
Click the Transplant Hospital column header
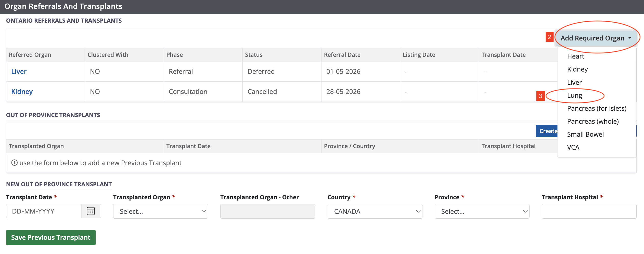pyautogui.click(x=508, y=146)
